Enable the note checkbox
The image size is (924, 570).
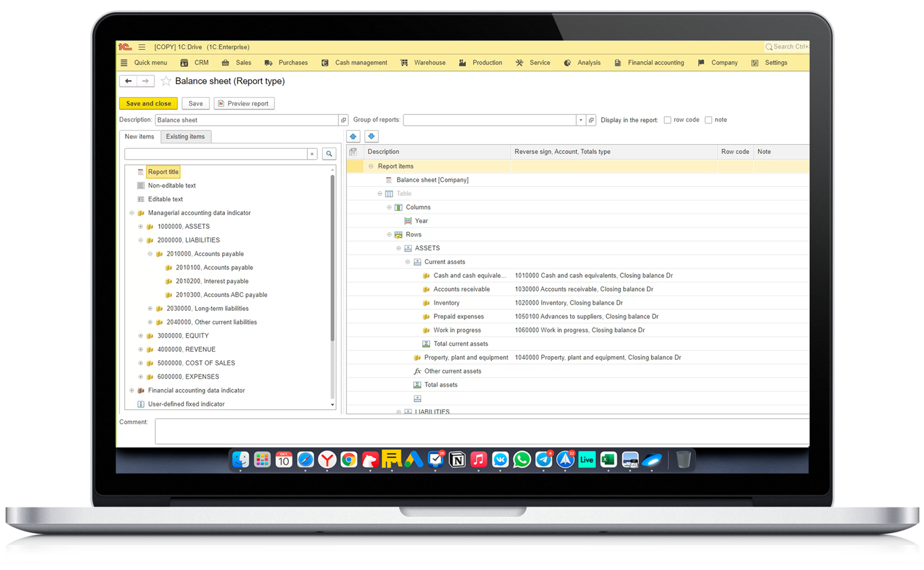(708, 120)
